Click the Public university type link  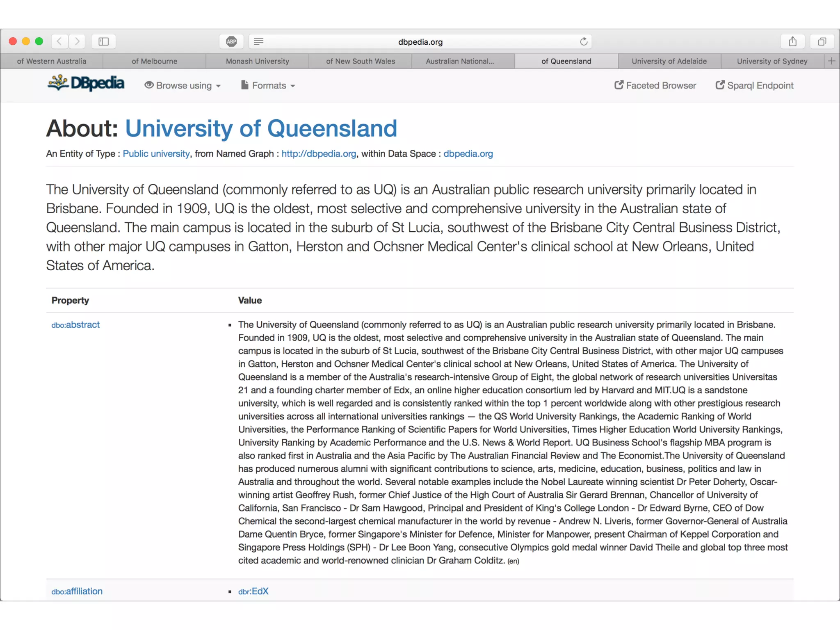pos(156,154)
